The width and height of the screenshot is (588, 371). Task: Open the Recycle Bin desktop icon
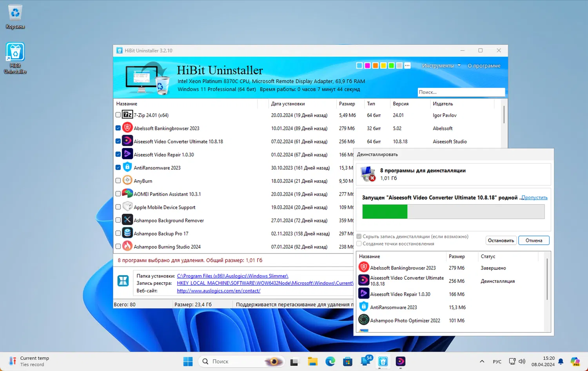[x=15, y=17]
